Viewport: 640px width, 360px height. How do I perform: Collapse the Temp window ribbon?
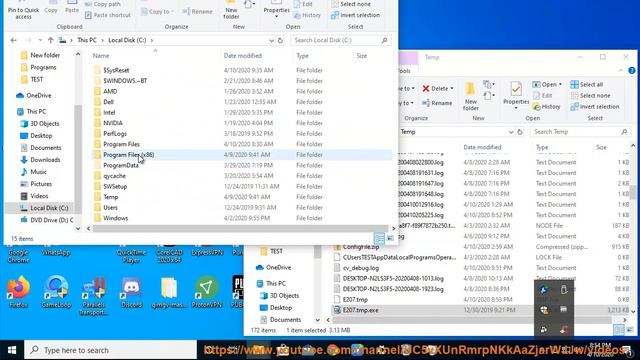(x=621, y=71)
